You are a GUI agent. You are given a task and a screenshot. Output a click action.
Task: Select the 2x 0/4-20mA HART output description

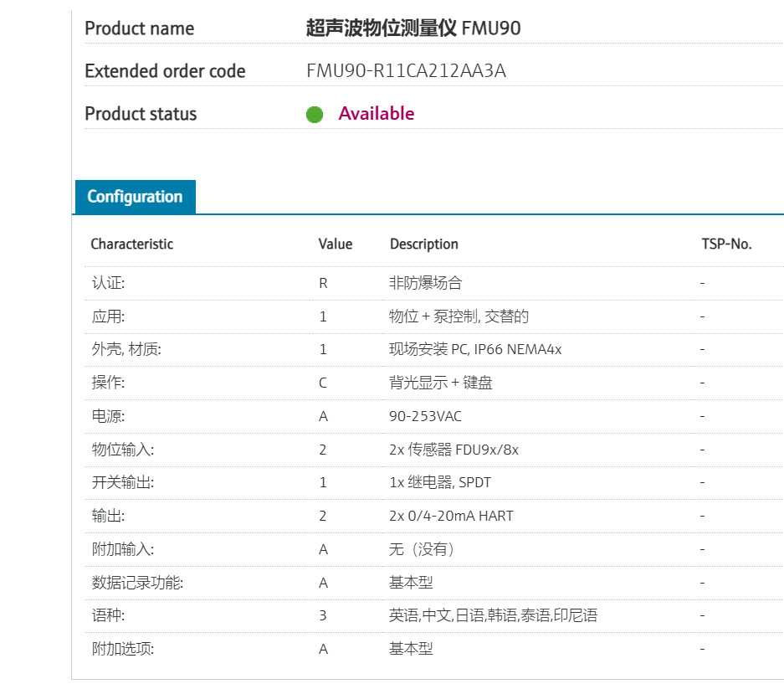coord(451,516)
